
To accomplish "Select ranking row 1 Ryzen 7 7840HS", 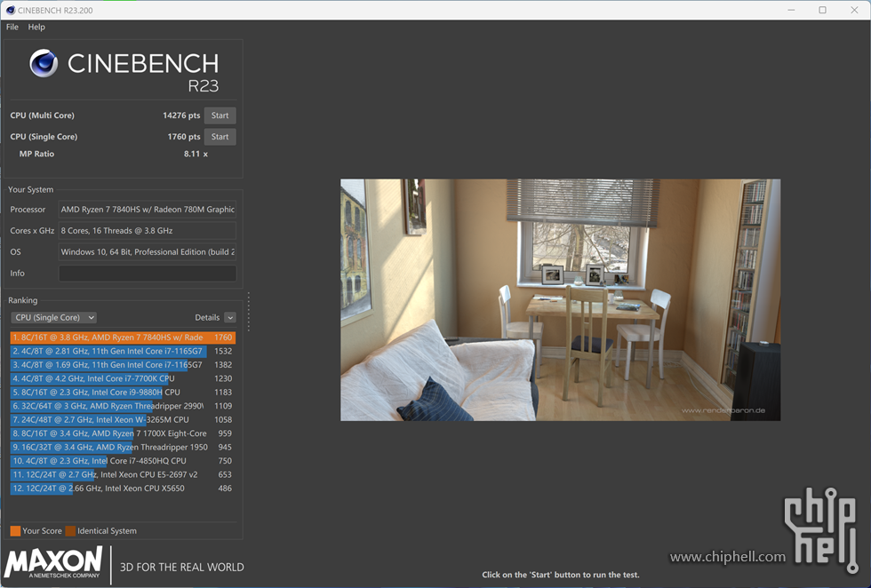I will [x=123, y=337].
